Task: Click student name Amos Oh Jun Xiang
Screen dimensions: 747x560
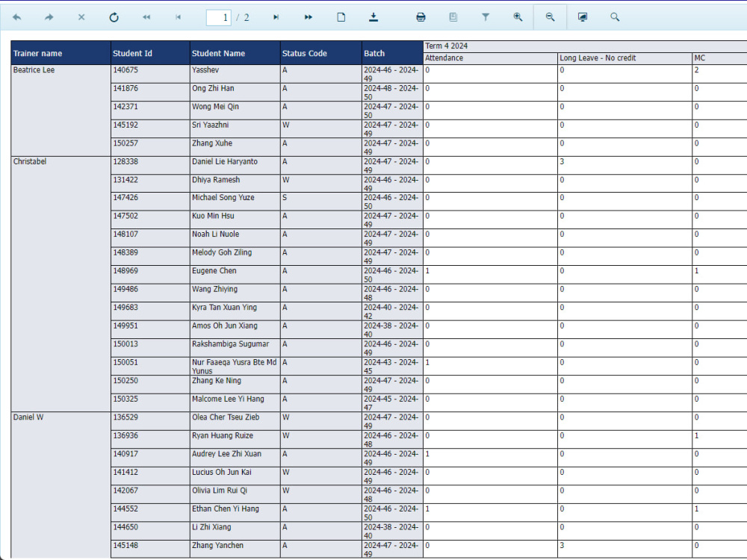Action: pos(224,326)
